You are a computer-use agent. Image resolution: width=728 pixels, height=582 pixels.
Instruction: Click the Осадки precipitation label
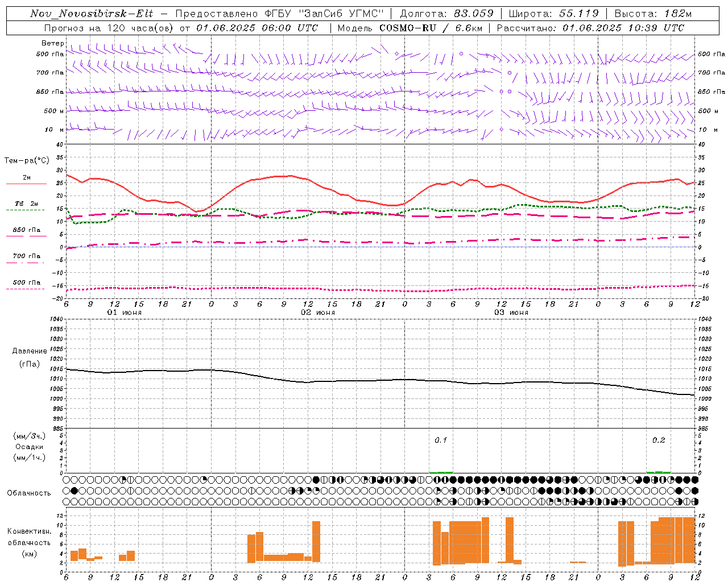point(30,447)
